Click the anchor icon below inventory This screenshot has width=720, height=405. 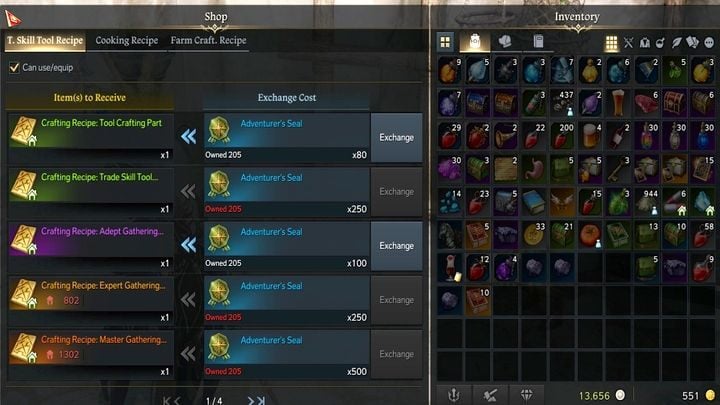tap(454, 394)
